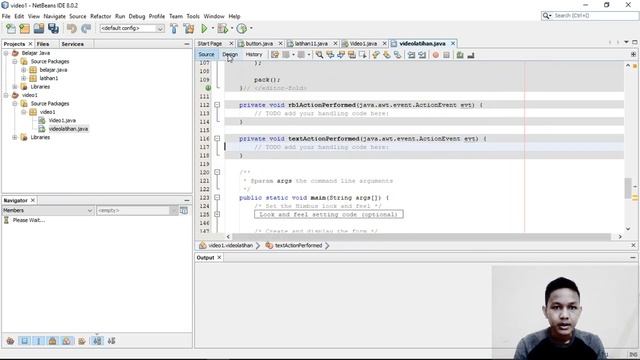The height and width of the screenshot is (360, 640).
Task: Click the Open Project toolbar icon
Action: (39, 28)
